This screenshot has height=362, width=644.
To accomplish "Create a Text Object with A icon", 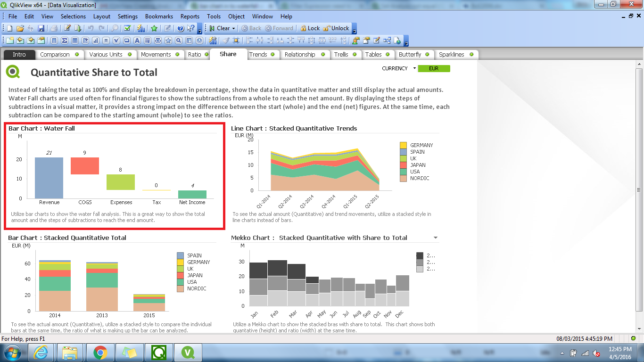I will (x=137, y=41).
